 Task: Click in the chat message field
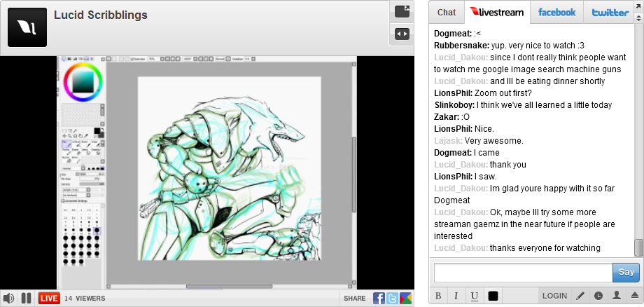[x=522, y=272]
